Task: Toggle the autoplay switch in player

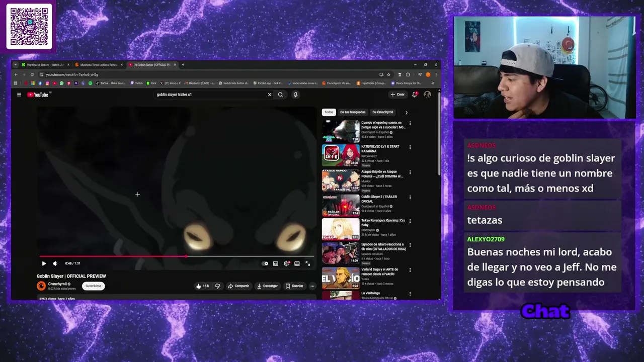Action: coord(265,263)
